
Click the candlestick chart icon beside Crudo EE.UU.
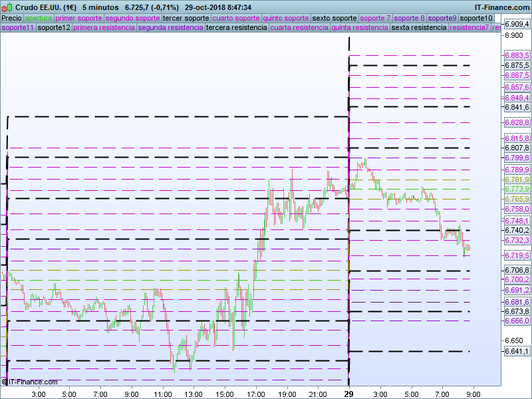pos(7,7)
